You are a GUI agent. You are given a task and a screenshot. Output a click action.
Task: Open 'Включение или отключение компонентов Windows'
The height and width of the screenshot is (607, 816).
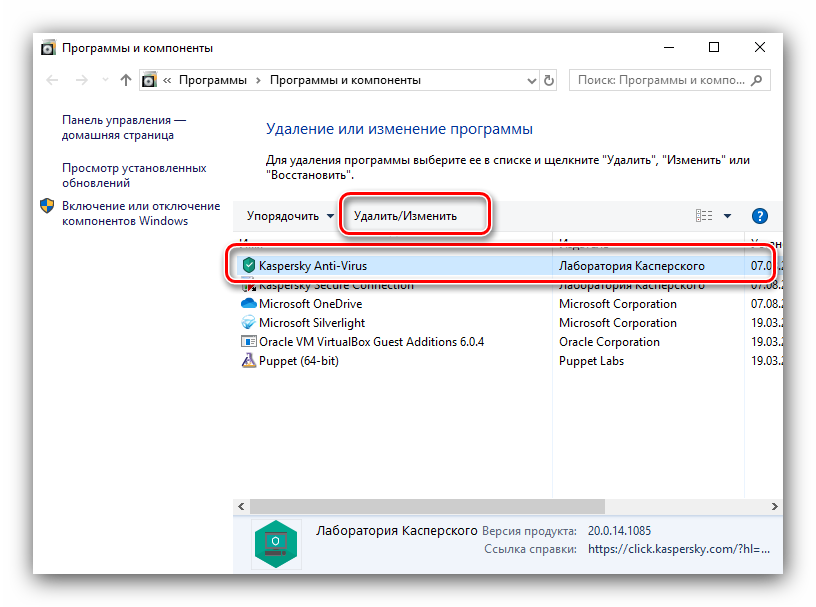[141, 213]
